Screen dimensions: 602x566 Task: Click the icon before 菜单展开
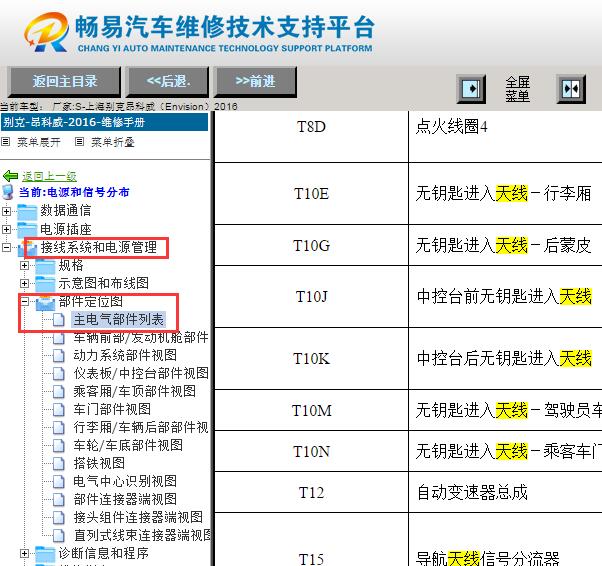pyautogui.click(x=5, y=142)
